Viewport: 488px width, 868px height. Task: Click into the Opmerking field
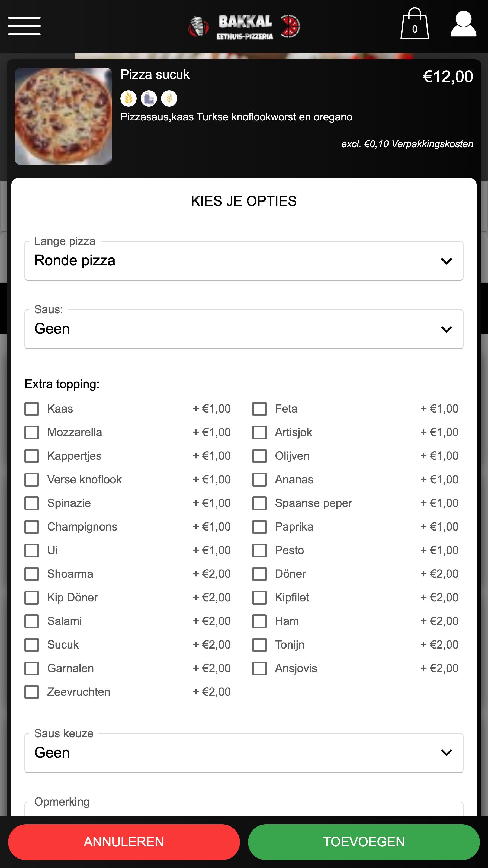click(x=244, y=809)
